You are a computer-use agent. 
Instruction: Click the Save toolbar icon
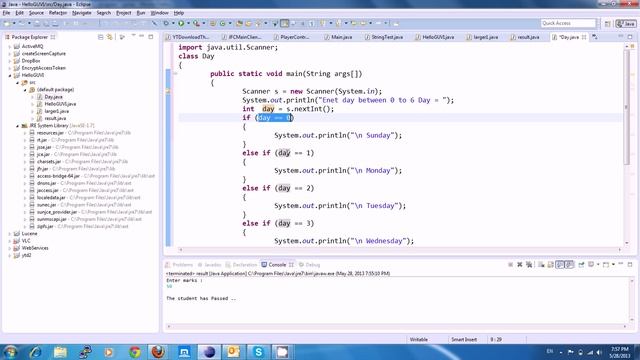[37, 23]
